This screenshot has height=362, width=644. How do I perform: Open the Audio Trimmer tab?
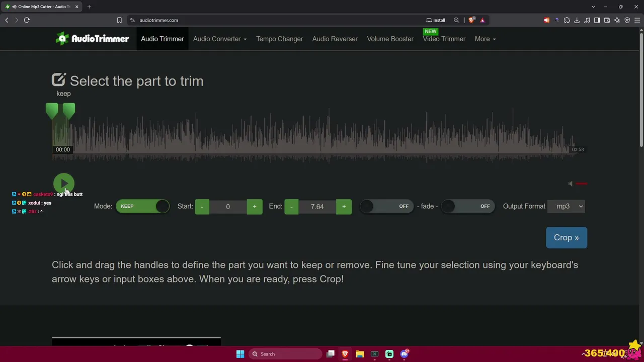[162, 39]
